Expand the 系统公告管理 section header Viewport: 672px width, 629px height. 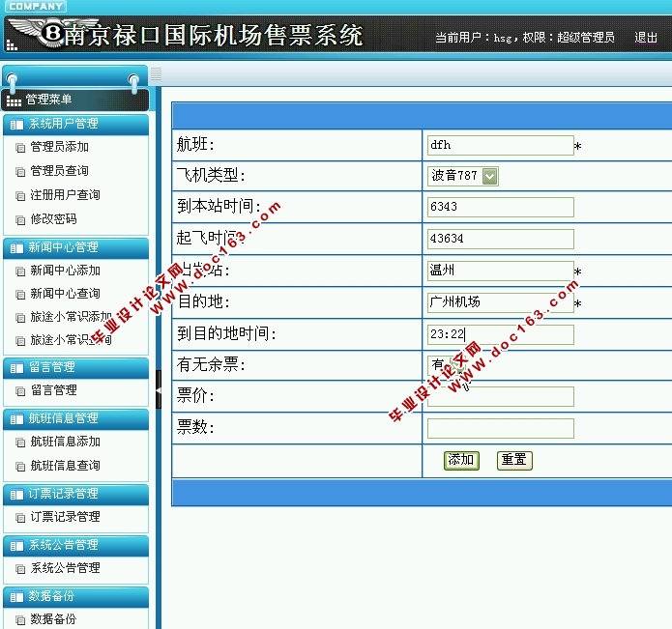tap(75, 546)
